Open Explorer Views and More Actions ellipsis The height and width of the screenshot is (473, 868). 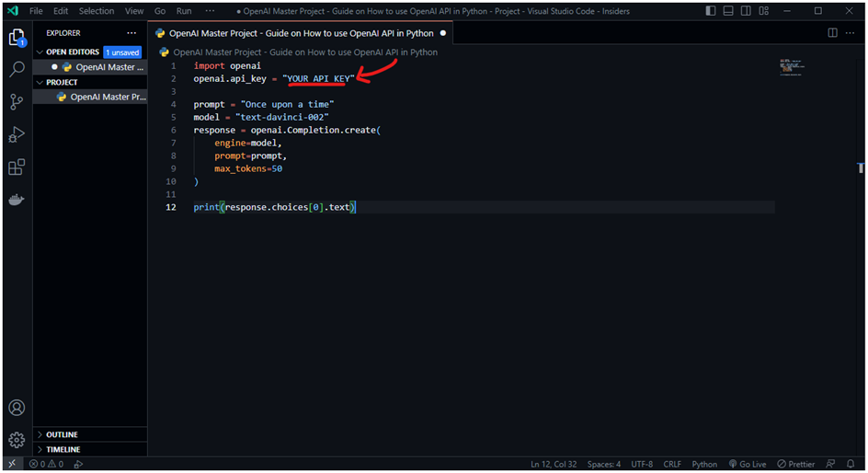click(131, 33)
